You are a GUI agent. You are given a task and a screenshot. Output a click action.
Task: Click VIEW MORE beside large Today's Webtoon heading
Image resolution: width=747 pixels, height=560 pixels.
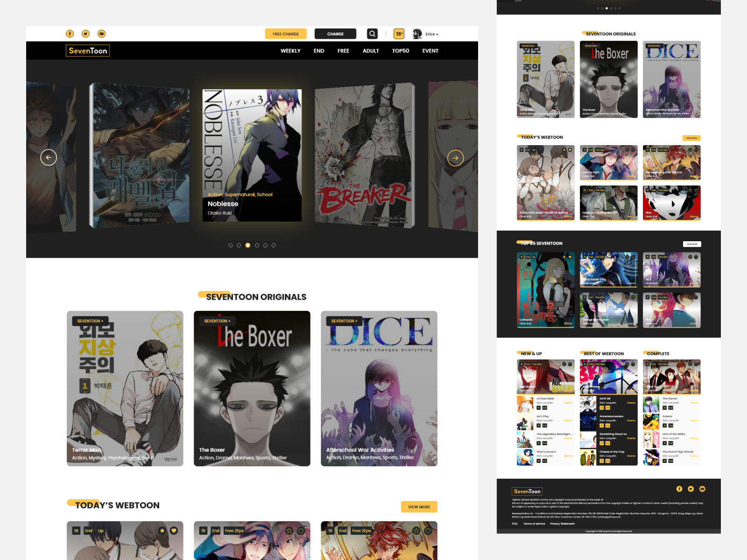[419, 507]
